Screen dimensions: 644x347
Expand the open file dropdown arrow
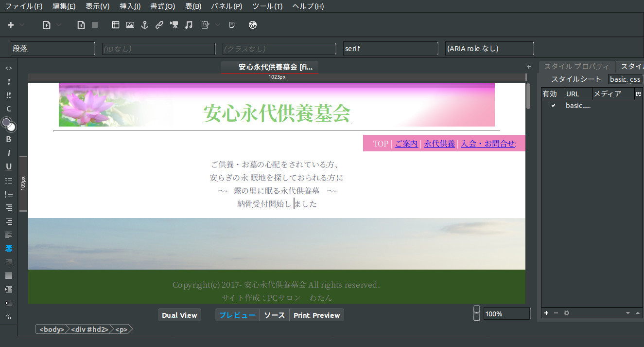59,25
